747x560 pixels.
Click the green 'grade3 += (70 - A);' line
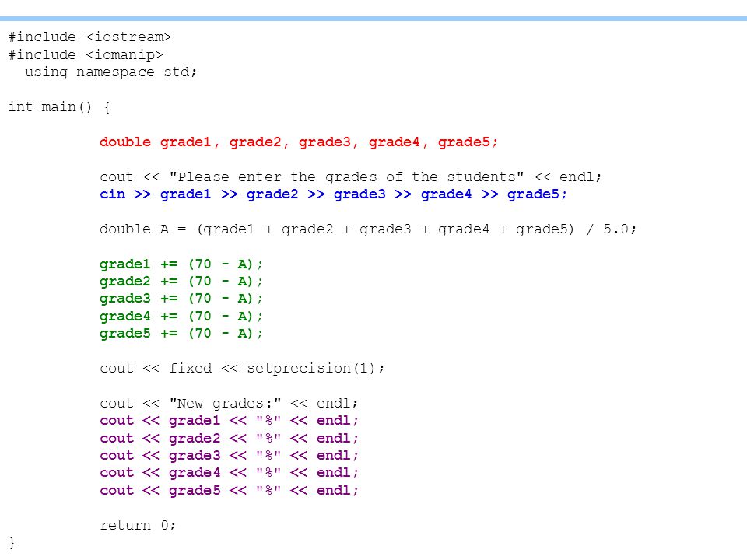coord(181,299)
